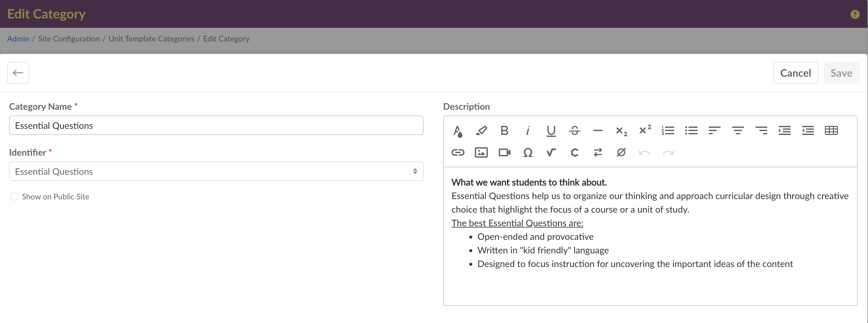
Task: Go to Admin in the breadcrumb
Action: pyautogui.click(x=18, y=39)
